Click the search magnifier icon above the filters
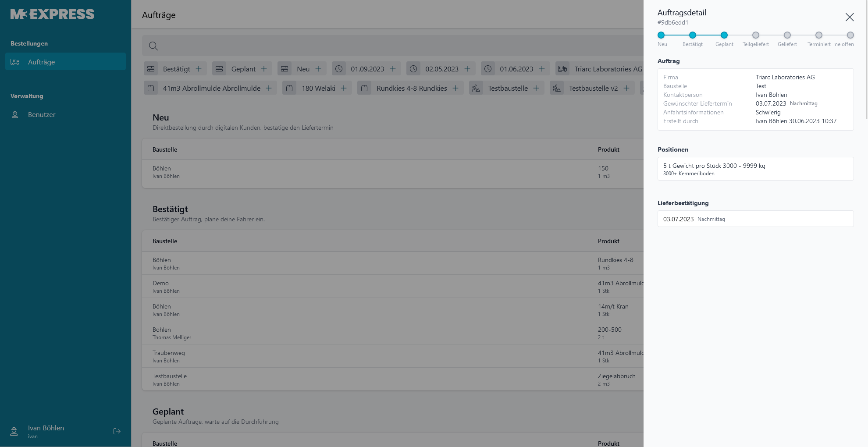This screenshot has width=868, height=447. [x=153, y=46]
